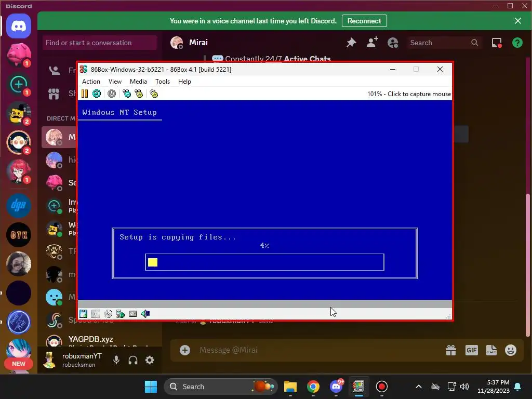Click 'Find or start a conversation' field

point(100,43)
